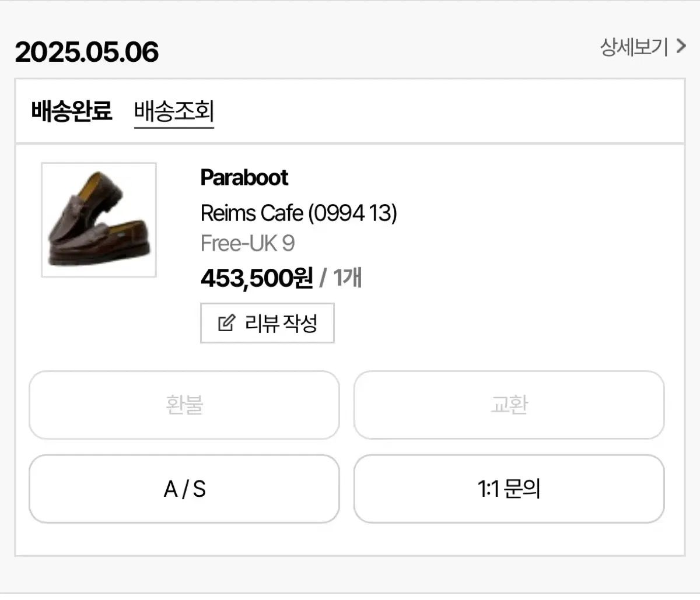Image resolution: width=700 pixels, height=600 pixels.
Task: Click the chevron arrow beside 상세보기
Action: (x=681, y=46)
